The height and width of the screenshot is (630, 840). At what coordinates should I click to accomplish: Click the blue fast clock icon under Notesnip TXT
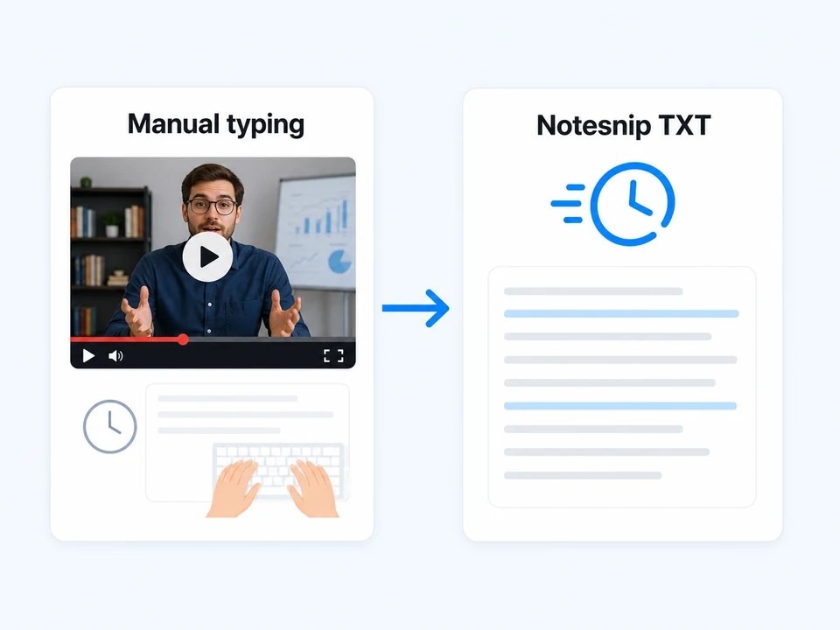[x=613, y=204]
